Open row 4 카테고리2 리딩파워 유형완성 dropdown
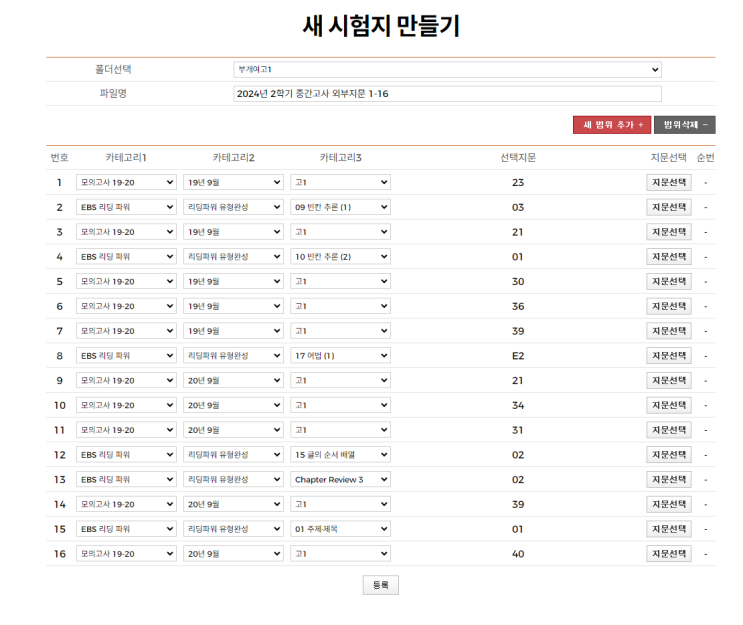 (233, 256)
